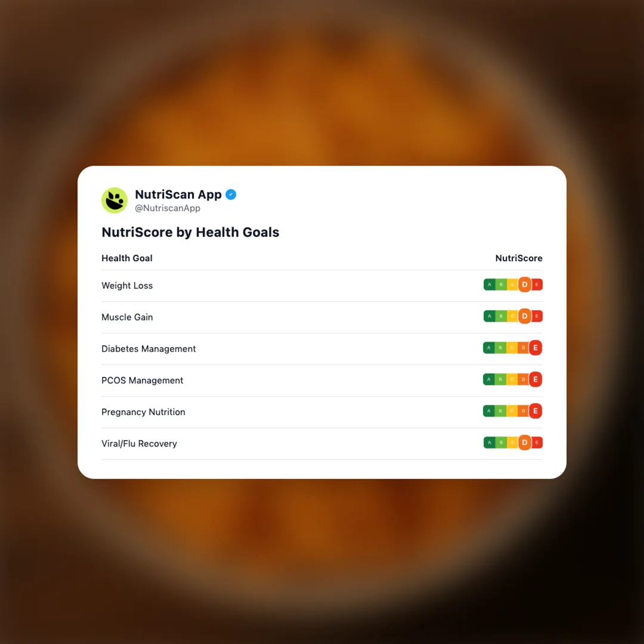Click the NutriScore by Health Goals title
The height and width of the screenshot is (644, 644).
click(x=190, y=233)
